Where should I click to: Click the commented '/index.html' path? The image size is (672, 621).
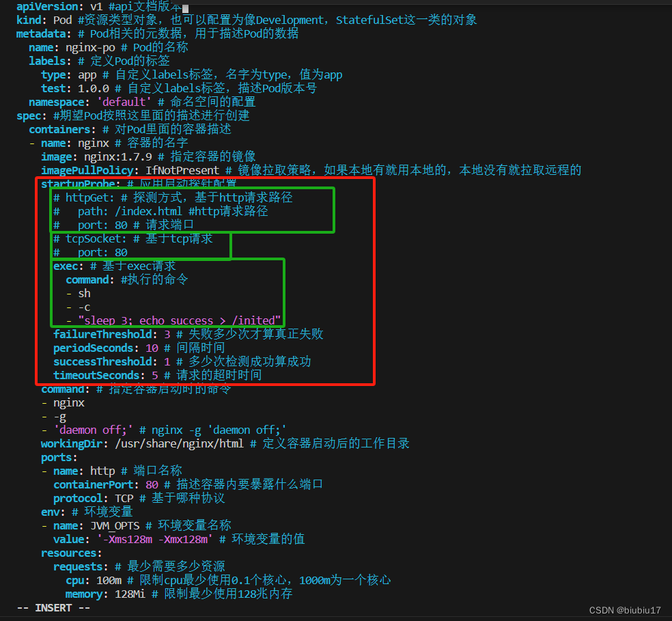tap(148, 211)
